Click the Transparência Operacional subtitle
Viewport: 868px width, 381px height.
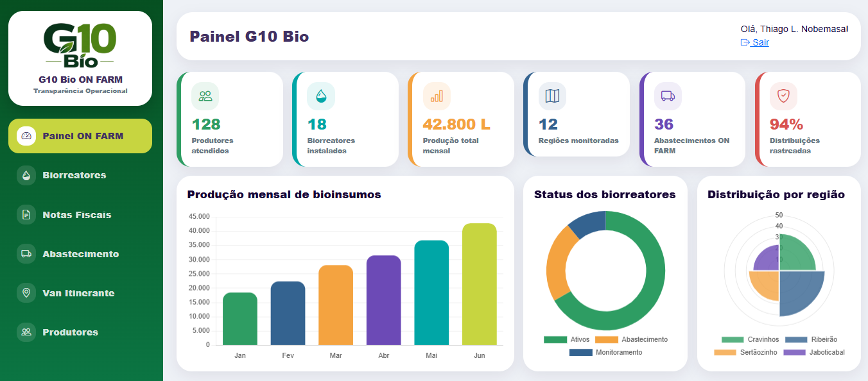point(80,91)
